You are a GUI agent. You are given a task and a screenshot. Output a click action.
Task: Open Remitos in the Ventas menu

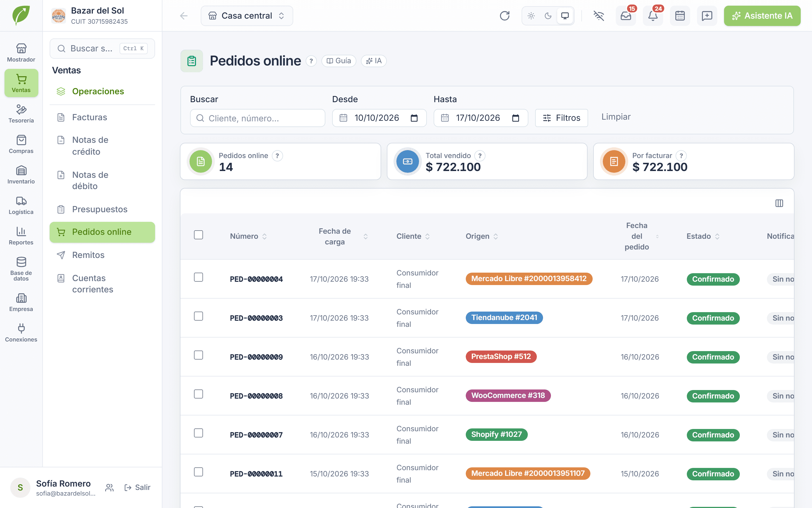click(x=102, y=255)
